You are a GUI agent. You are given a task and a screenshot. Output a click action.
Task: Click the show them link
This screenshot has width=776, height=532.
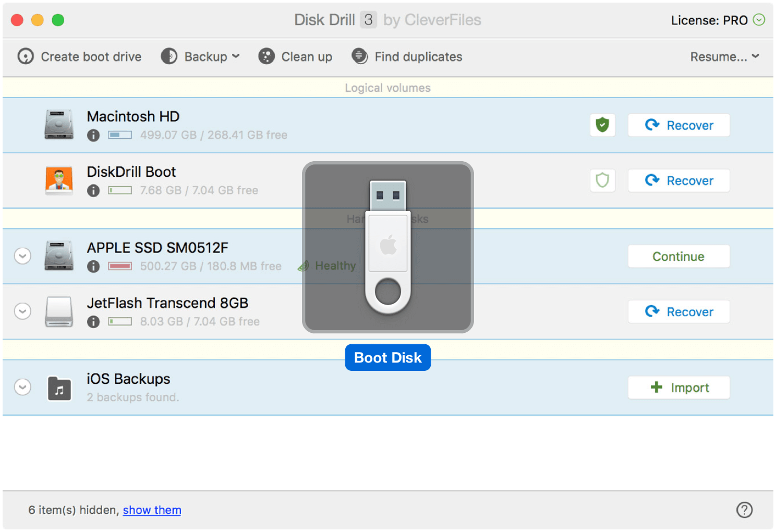pos(152,510)
